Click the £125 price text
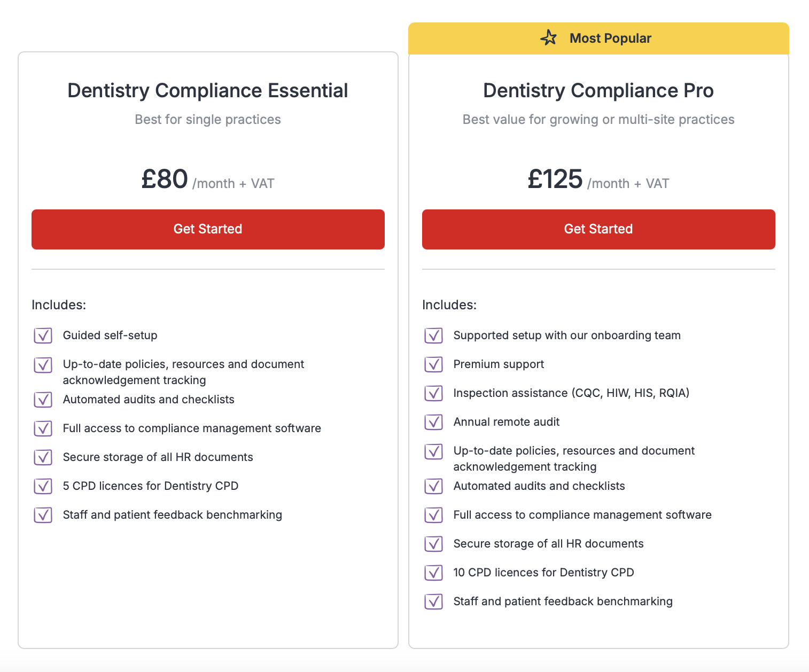Image resolution: width=809 pixels, height=672 pixels. [x=555, y=179]
